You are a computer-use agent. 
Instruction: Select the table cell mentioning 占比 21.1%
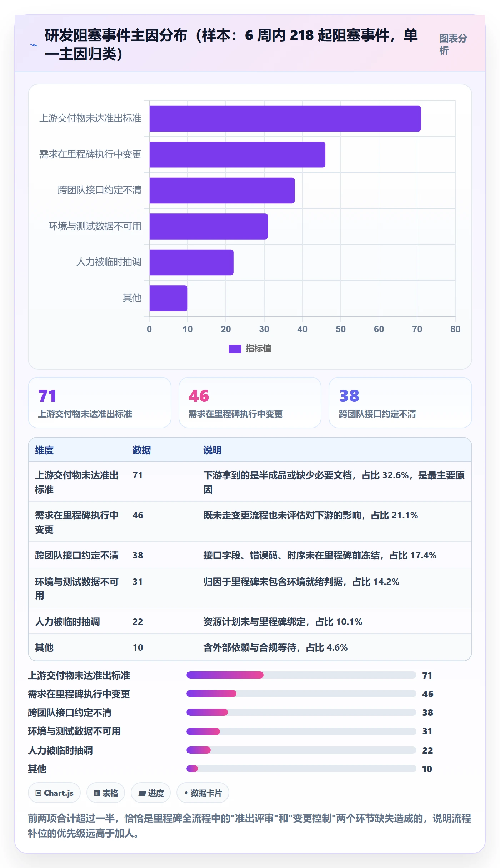334,522
